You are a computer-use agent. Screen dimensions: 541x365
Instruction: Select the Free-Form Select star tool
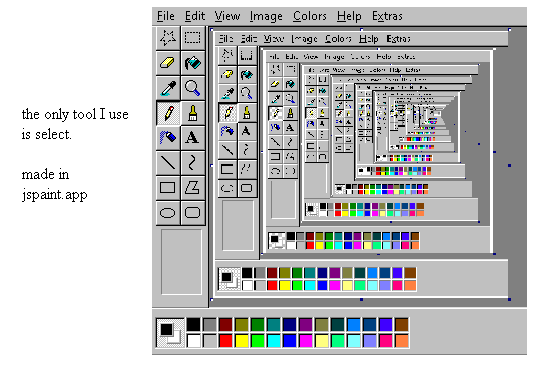pos(168,38)
